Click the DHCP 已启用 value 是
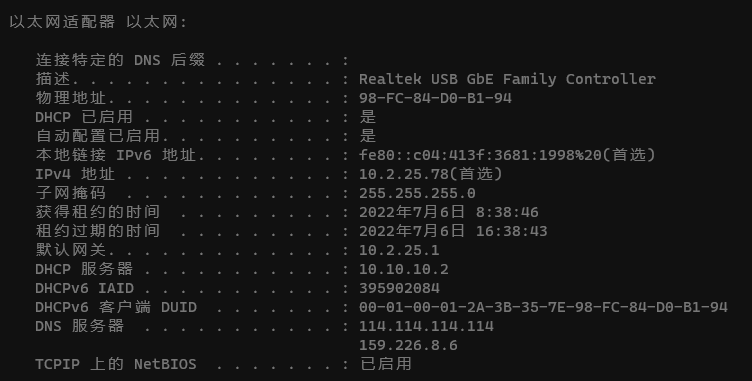752x381 pixels. tap(367, 117)
